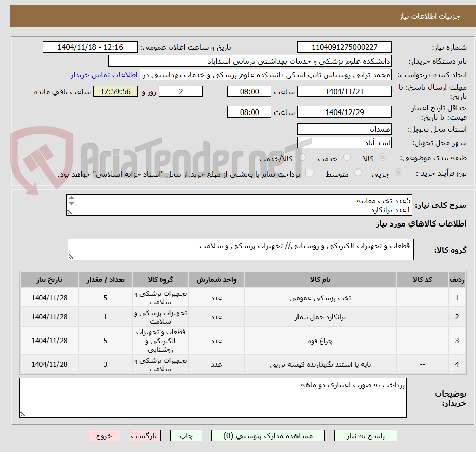
Task: Click the گروه کالا column header
Action: click(160, 280)
